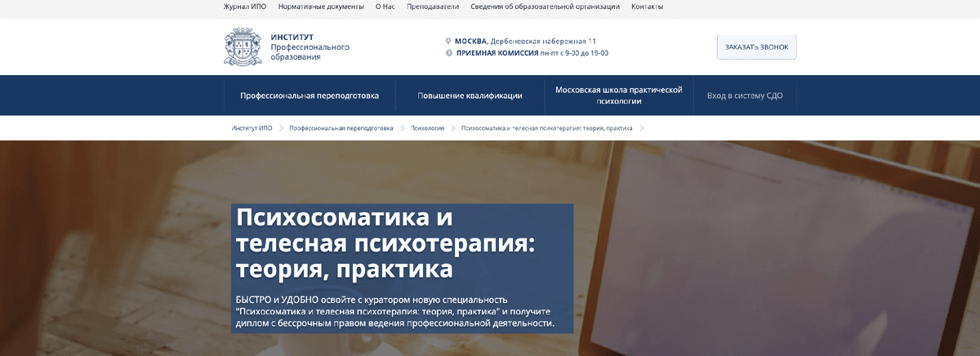Select Московская школа практической психологии menu
The width and height of the screenshot is (980, 356).
tap(618, 96)
